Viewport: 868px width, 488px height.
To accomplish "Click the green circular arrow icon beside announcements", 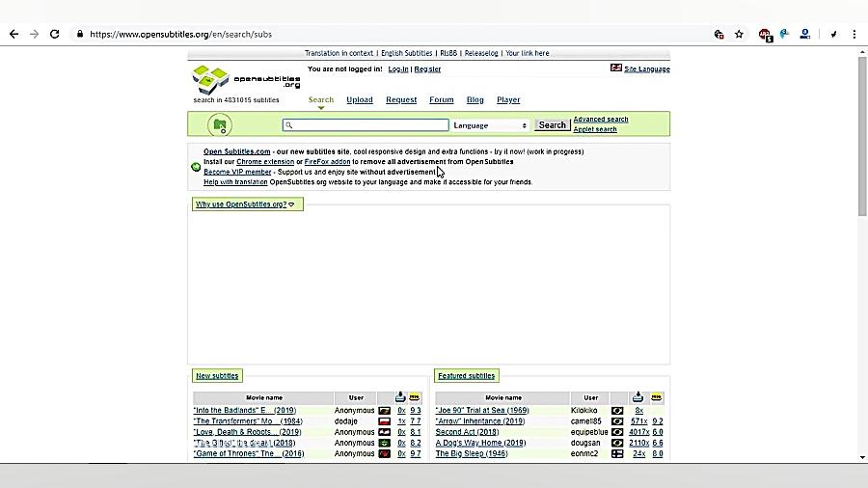I will pos(196,167).
